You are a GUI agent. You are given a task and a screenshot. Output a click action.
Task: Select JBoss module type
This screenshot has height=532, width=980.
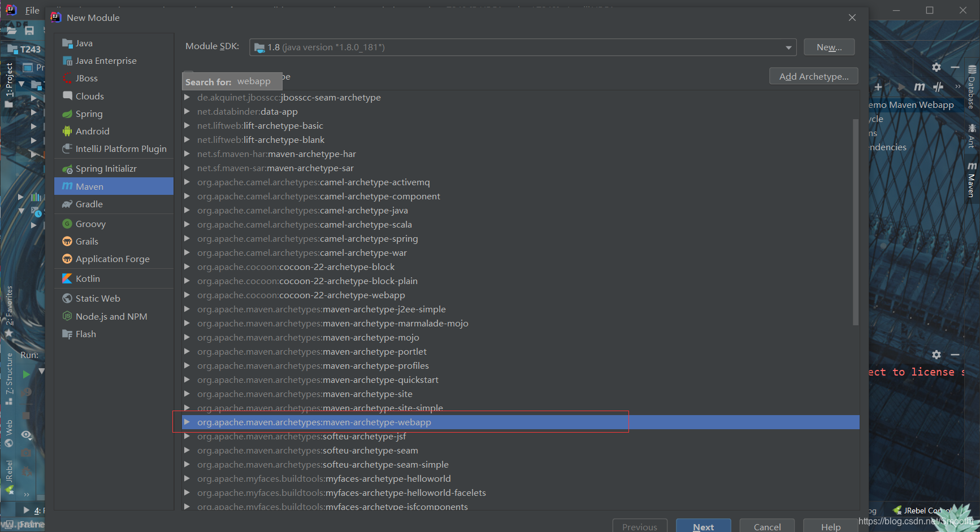(x=86, y=79)
